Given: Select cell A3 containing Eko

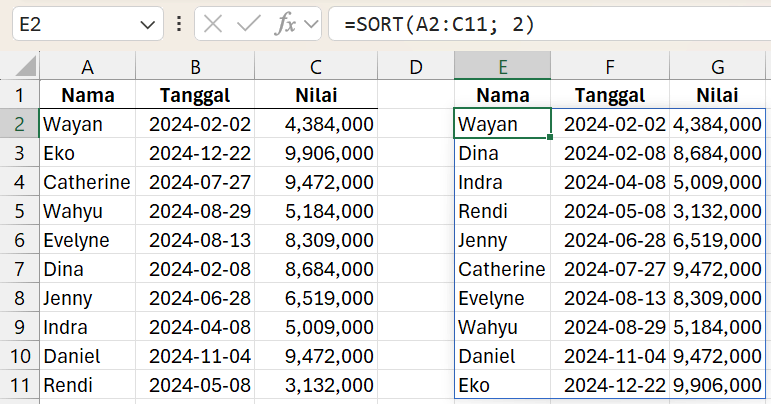Looking at the screenshot, I should 88,153.
